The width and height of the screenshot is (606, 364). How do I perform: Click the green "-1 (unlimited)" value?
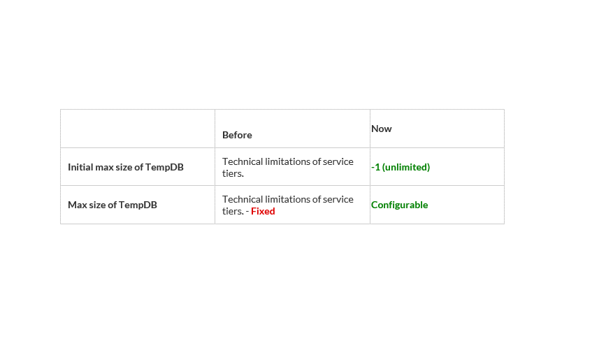(x=401, y=168)
